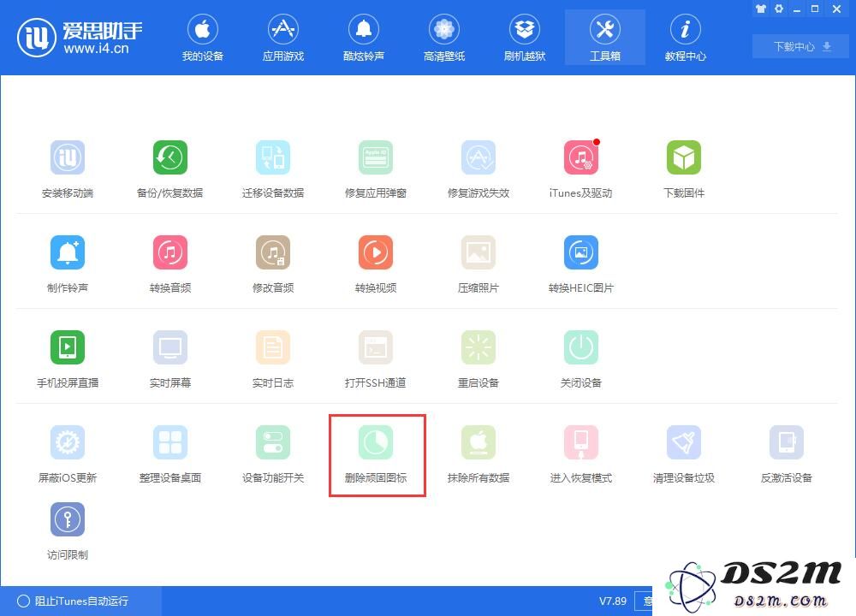This screenshot has width=856, height=616.
Task: Click 重启设备 icon
Action: point(479,347)
